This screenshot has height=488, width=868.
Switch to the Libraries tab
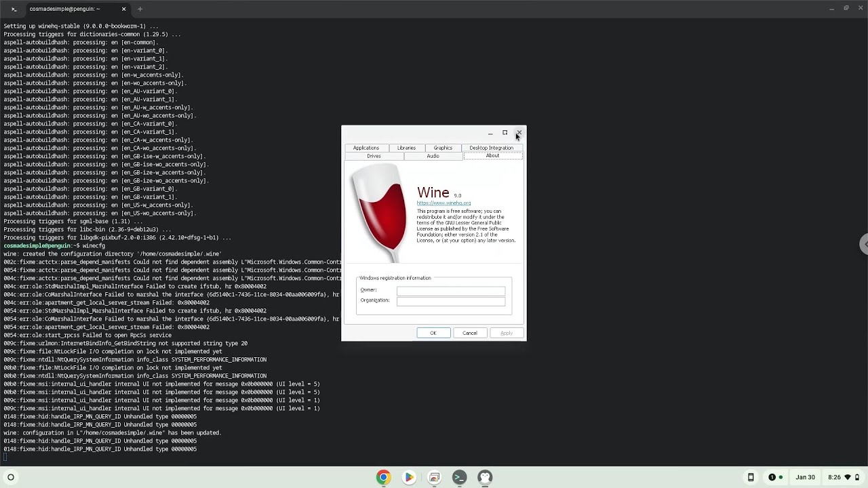406,148
